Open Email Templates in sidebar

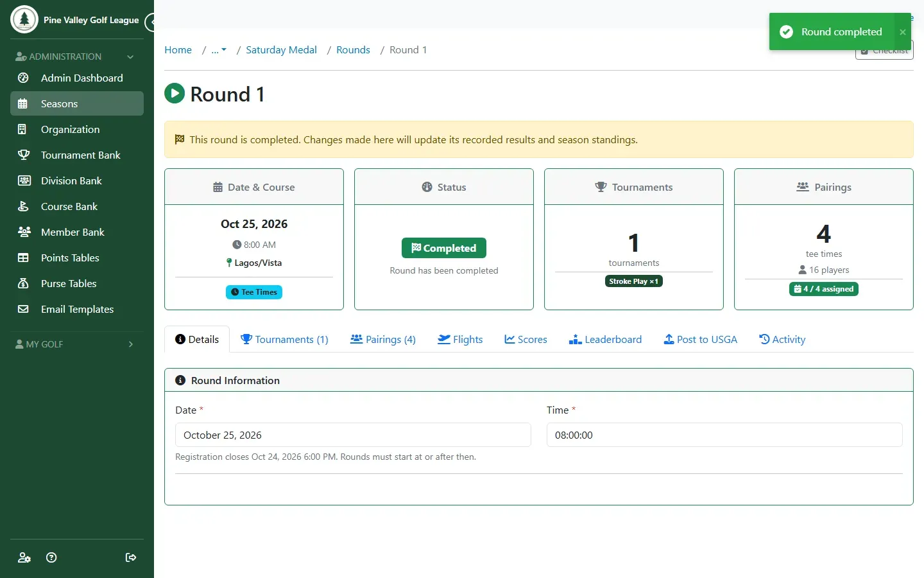77,309
